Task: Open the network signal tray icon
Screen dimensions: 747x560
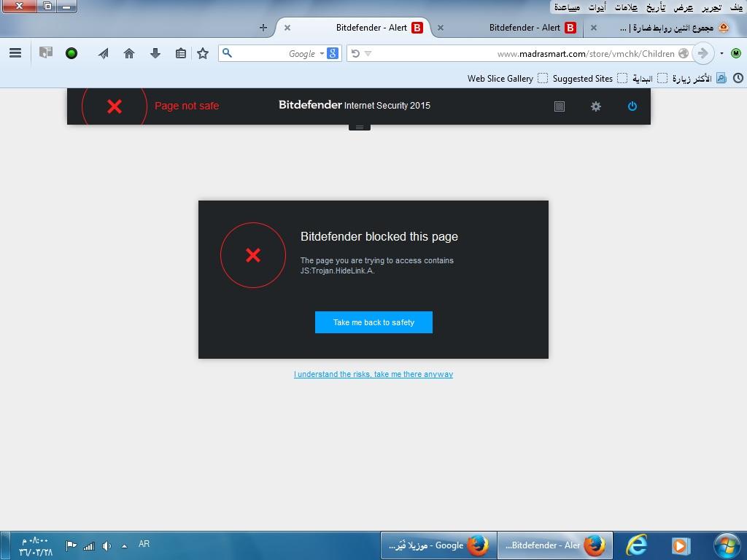Action: click(89, 545)
